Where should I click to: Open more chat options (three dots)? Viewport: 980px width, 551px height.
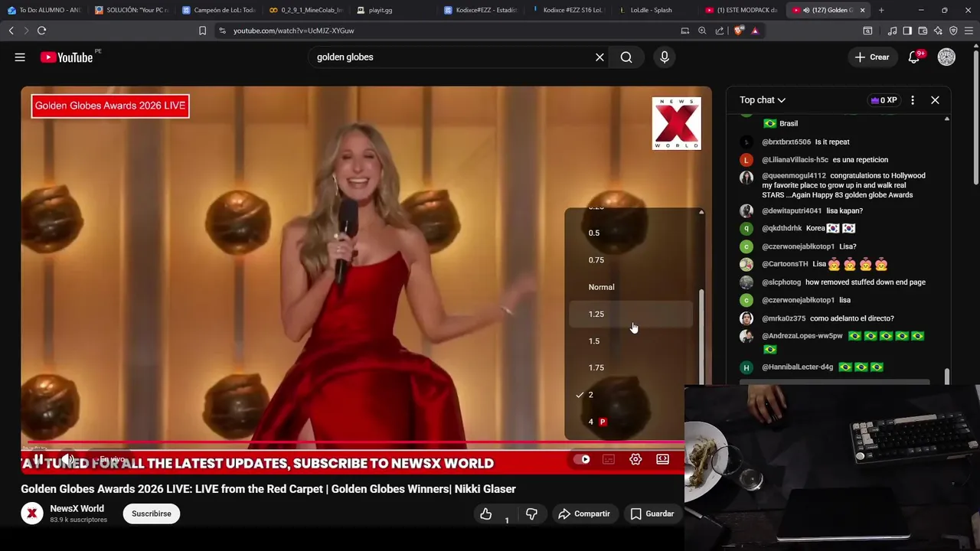coord(913,100)
